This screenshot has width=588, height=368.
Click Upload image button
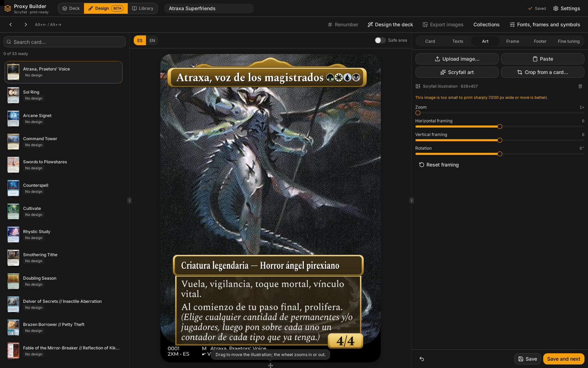pyautogui.click(x=457, y=59)
